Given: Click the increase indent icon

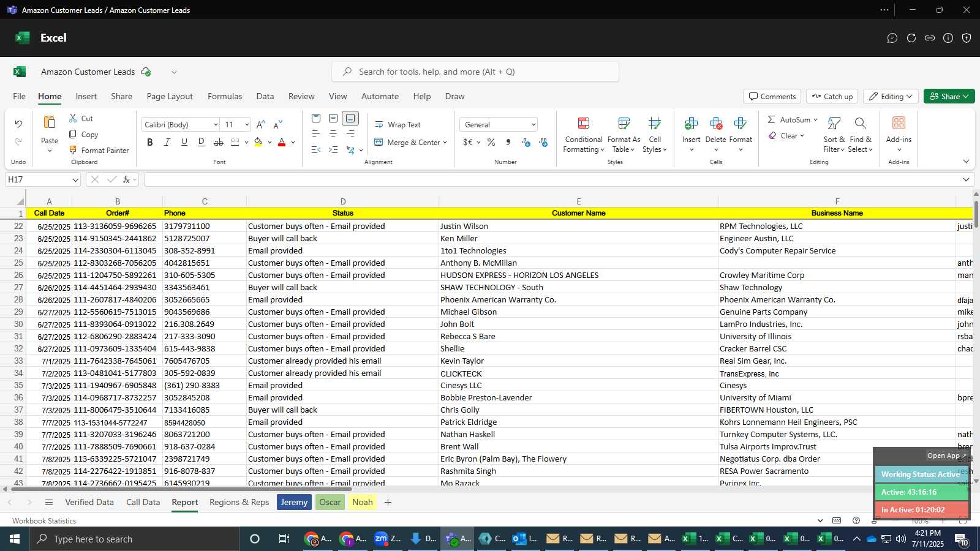Looking at the screenshot, I should point(333,150).
